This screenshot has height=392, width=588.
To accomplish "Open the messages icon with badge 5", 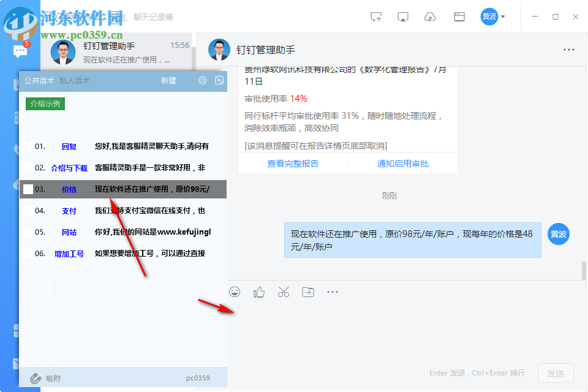I will (20, 51).
